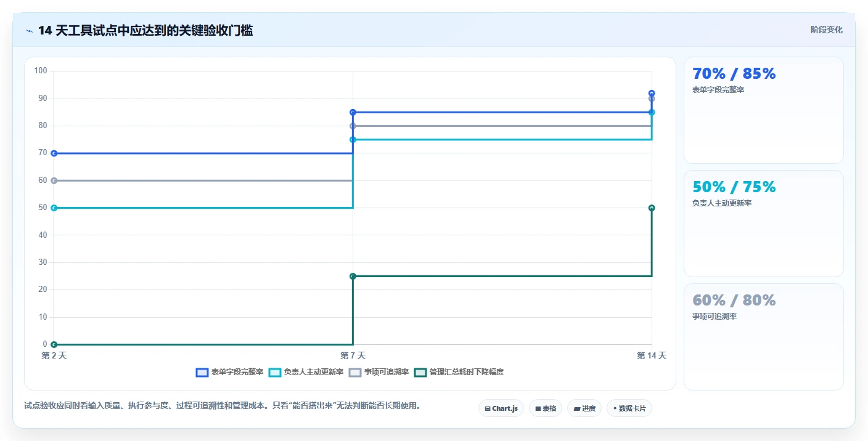Click blue data point at 92 on 第 14 天
Screen dimensions: 868x441
[x=652, y=93]
